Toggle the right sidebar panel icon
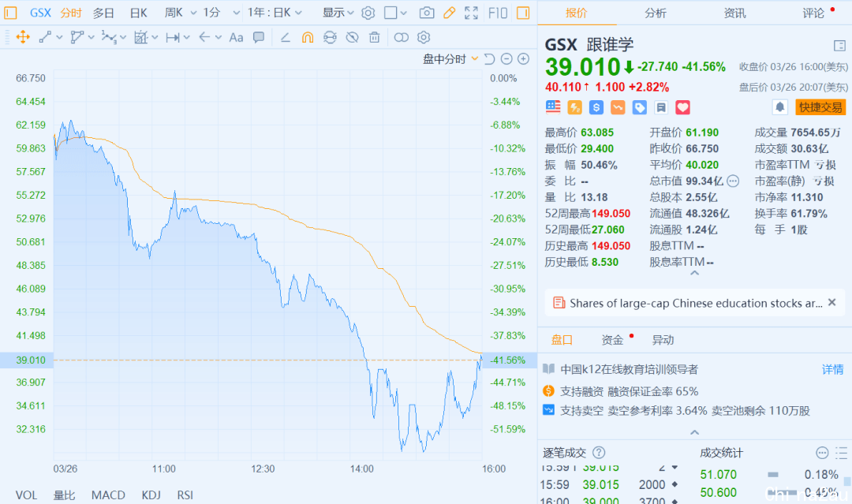Viewport: 852px width, 504px height. (523, 13)
